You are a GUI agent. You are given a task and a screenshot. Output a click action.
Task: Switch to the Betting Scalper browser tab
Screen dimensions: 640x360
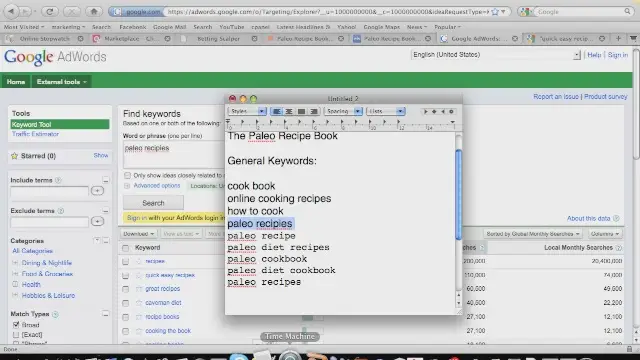219,38
